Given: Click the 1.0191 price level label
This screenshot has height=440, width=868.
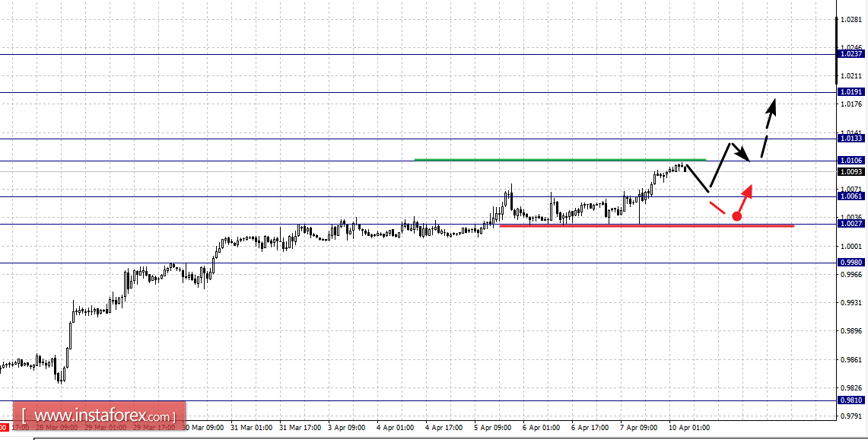Looking at the screenshot, I should click(x=851, y=92).
